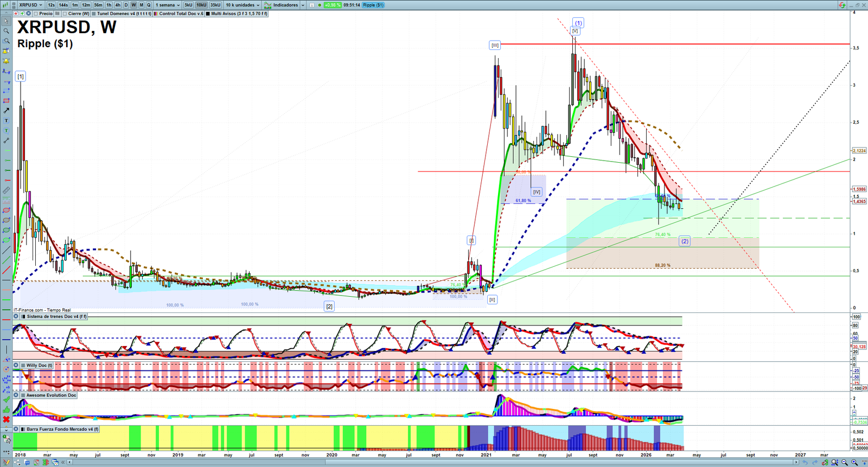
Task: Click the 2,1224 price label on axis
Action: [859, 151]
